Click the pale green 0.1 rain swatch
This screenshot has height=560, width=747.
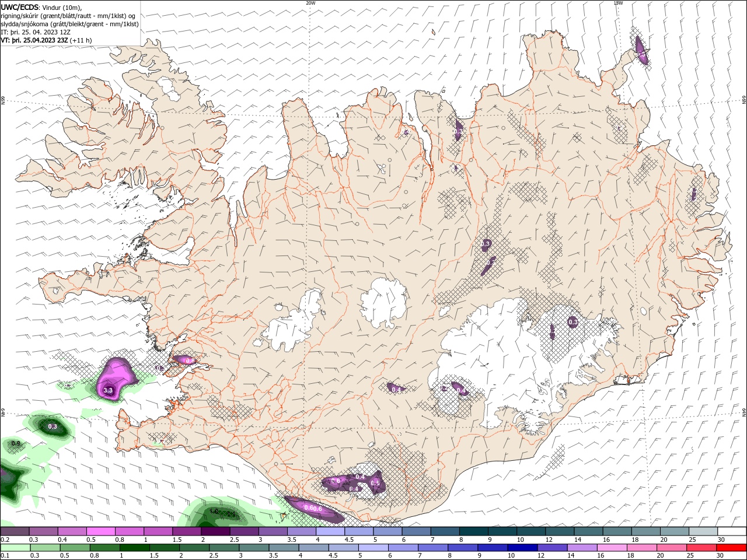pos(15,548)
